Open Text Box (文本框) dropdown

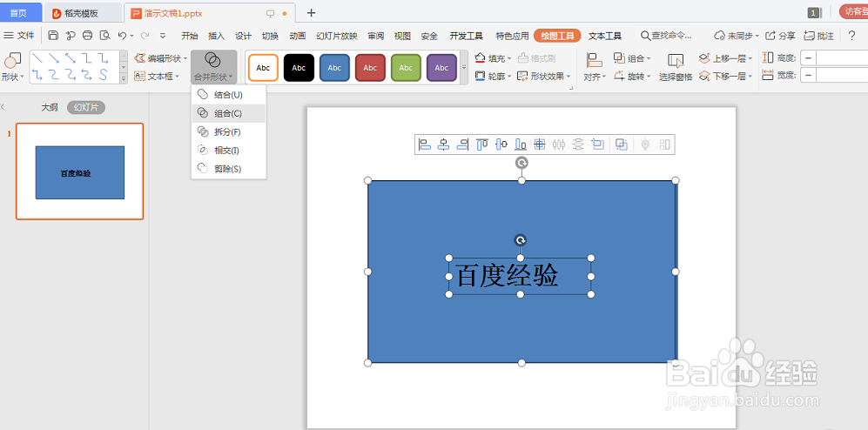click(157, 76)
